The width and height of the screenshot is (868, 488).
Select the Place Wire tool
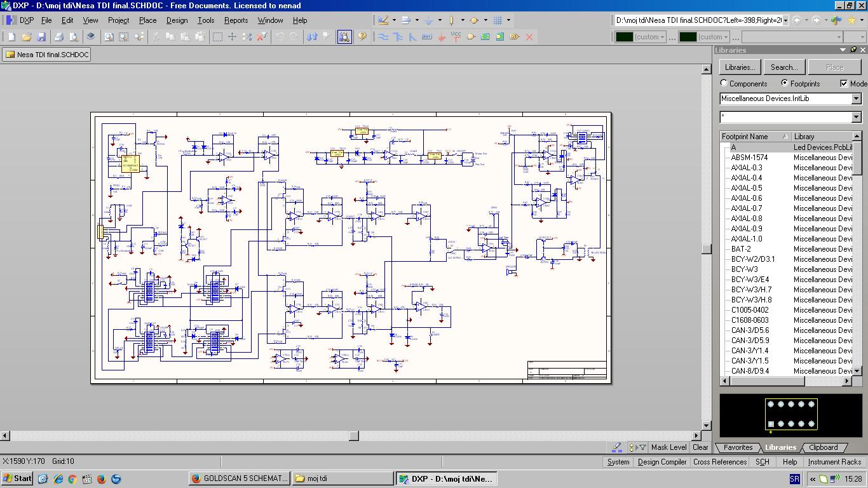(384, 37)
